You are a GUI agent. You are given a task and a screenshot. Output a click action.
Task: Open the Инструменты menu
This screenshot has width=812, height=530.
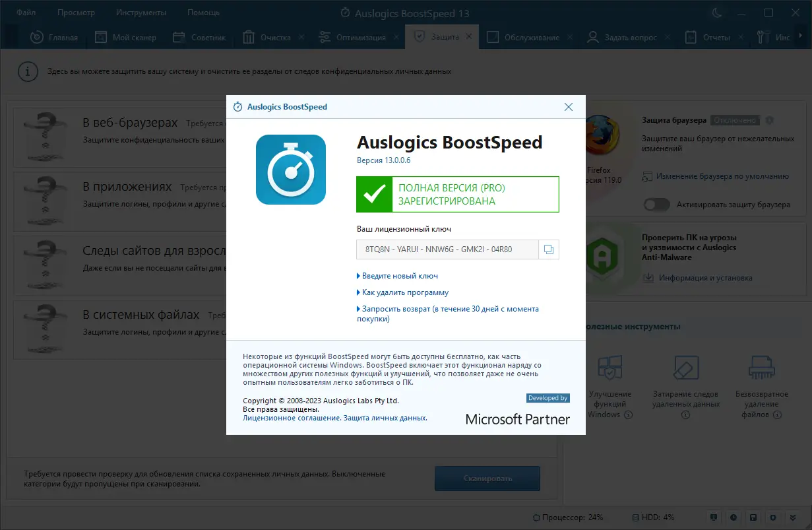pyautogui.click(x=141, y=13)
